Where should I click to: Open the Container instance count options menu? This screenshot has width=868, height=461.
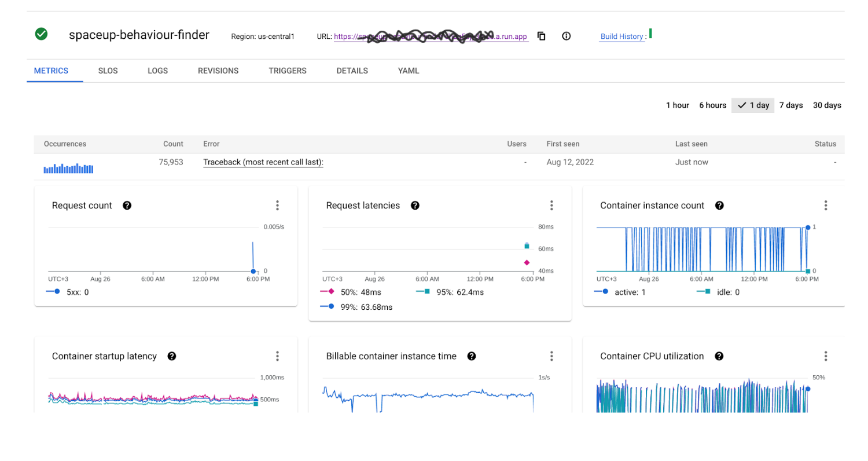pyautogui.click(x=826, y=206)
